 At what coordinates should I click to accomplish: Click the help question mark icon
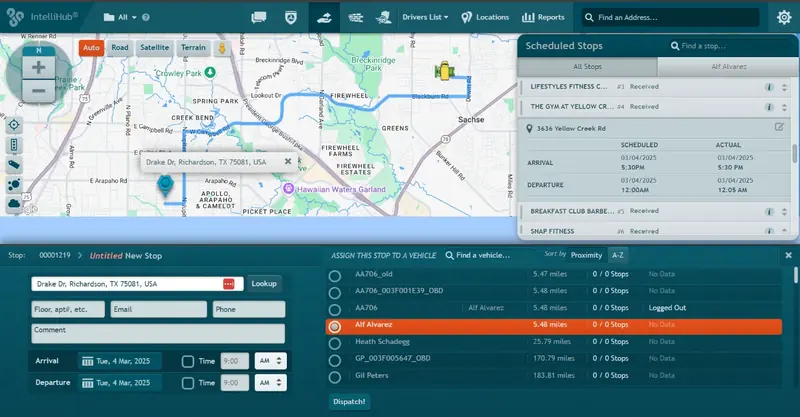146,17
